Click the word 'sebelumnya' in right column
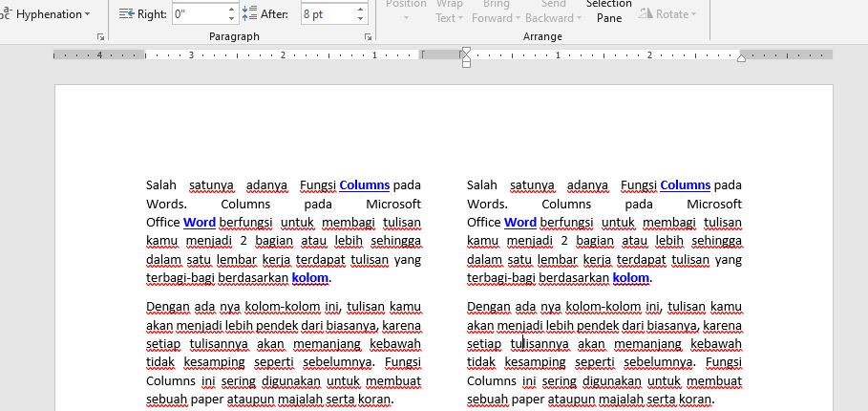The width and height of the screenshot is (868, 411). point(658,362)
